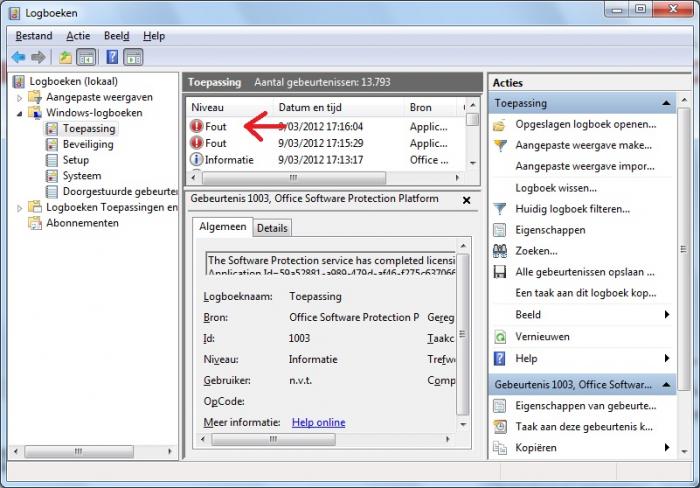
Task: Expand Logboeken Toepassingen en services node
Action: click(19, 208)
